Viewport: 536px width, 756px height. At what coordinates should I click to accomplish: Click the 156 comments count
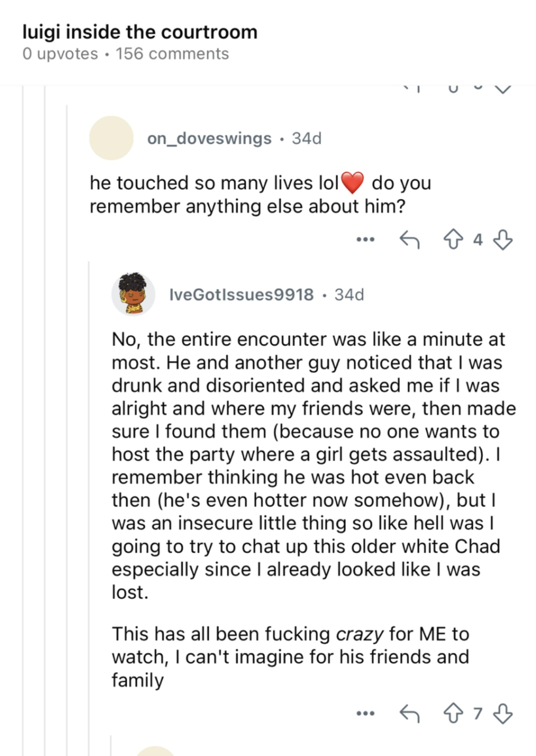(172, 54)
